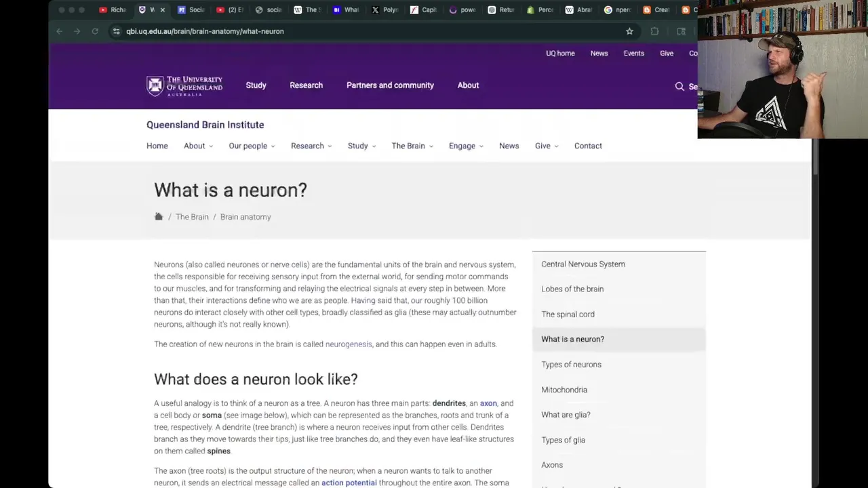Open Types of glia sidebar item
868x488 pixels.
[x=619, y=440]
